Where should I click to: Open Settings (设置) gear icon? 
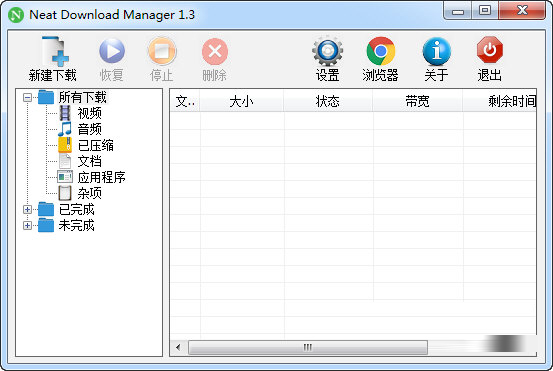327,51
